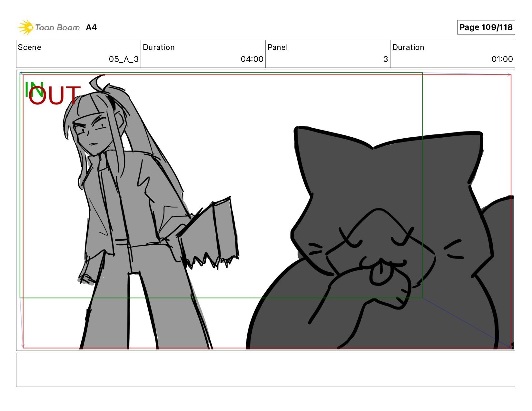Click the panel number 3
The image size is (532, 411).
tap(386, 59)
